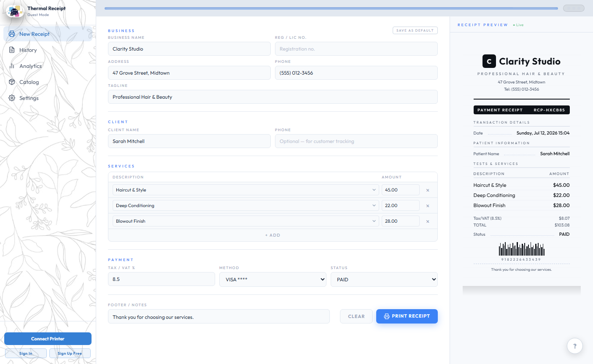This screenshot has width=593, height=364.
Task: Click the Clarity Studio logo in preview
Action: 489,61
